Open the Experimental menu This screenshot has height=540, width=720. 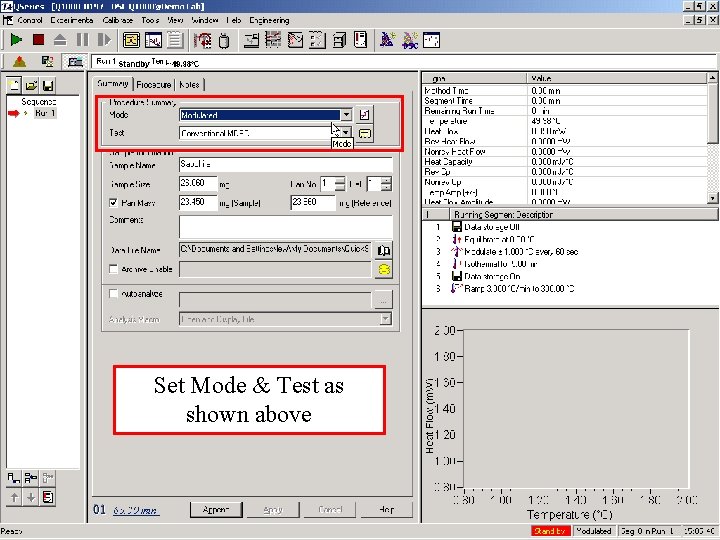72,20
